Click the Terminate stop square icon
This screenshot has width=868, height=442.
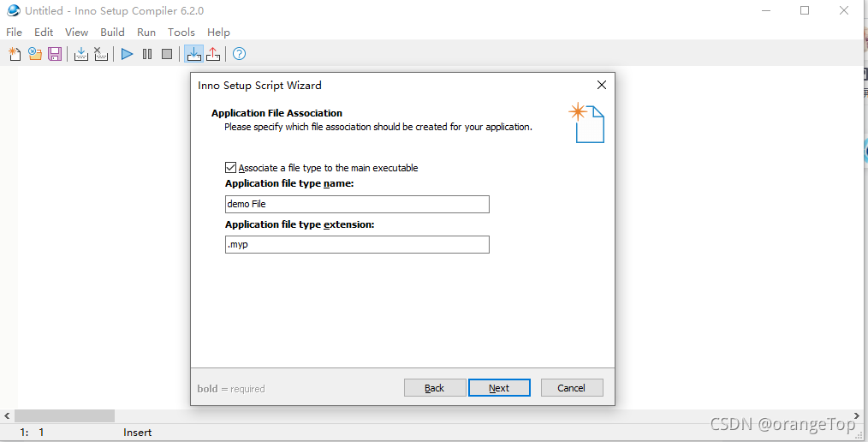[x=167, y=54]
